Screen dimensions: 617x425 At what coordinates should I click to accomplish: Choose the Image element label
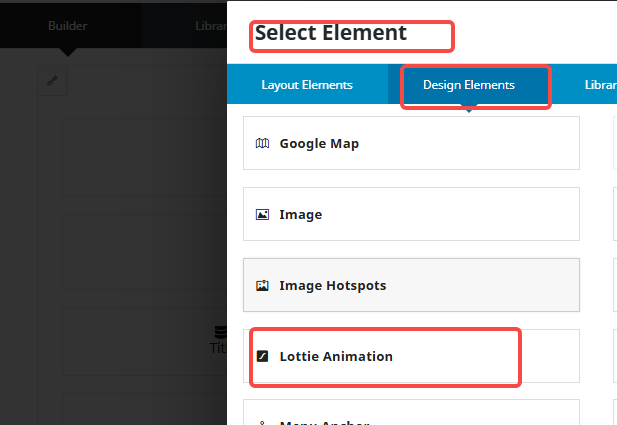click(300, 214)
